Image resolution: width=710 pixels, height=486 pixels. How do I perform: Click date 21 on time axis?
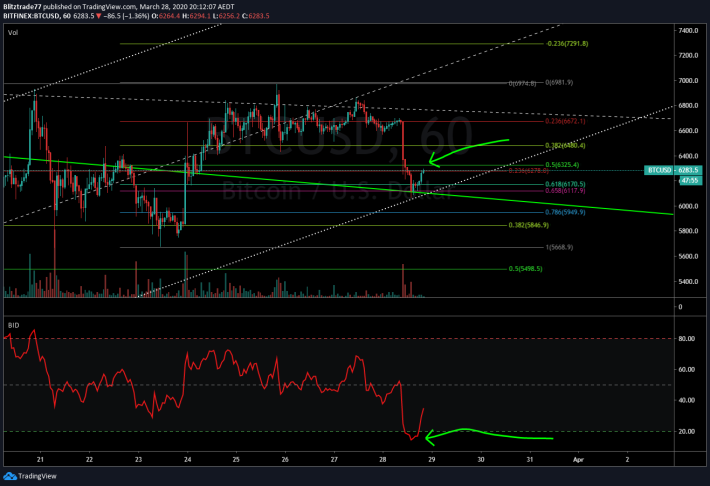pos(40,459)
